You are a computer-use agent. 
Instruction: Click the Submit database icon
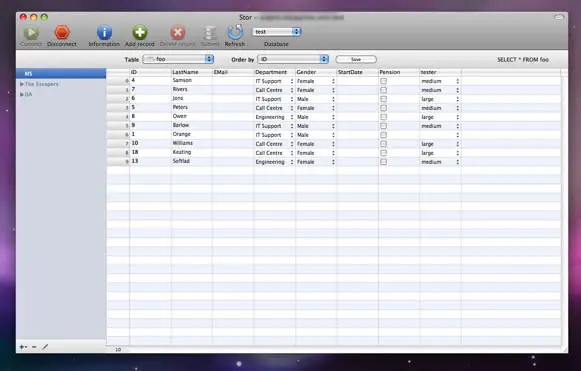pyautogui.click(x=209, y=33)
